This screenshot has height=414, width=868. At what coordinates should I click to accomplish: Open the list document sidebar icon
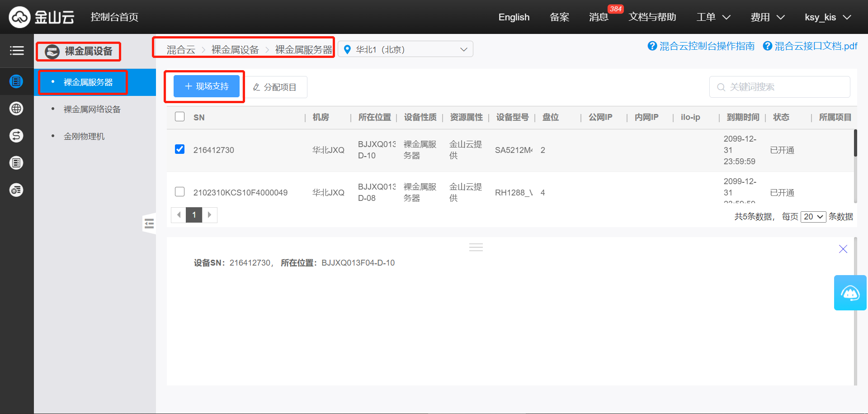click(x=16, y=163)
